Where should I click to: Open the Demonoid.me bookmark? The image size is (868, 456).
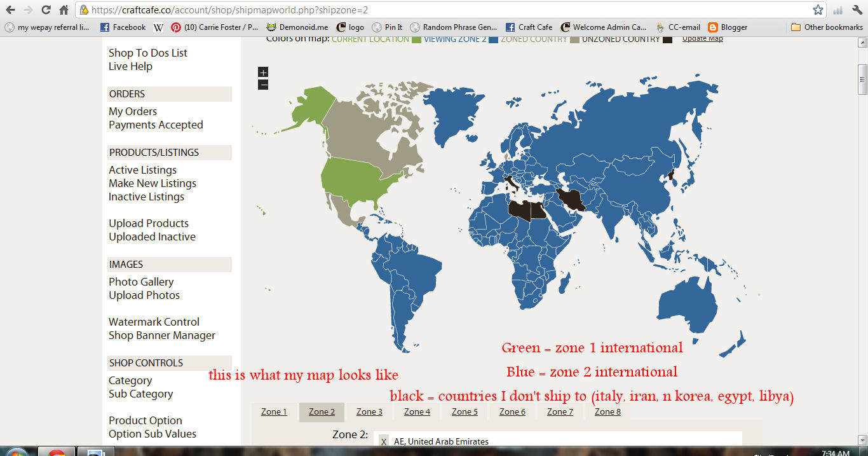pyautogui.click(x=297, y=27)
